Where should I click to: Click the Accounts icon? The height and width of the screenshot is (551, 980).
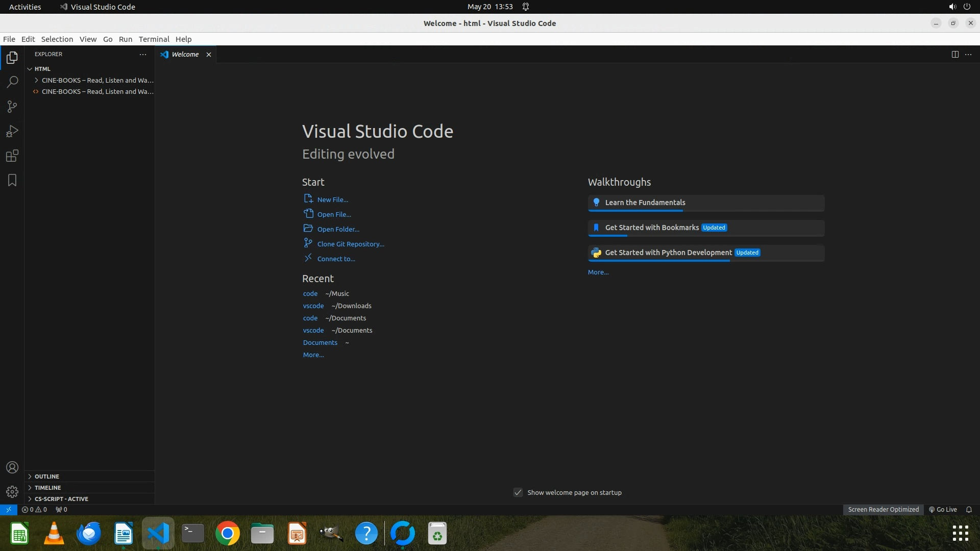(12, 467)
